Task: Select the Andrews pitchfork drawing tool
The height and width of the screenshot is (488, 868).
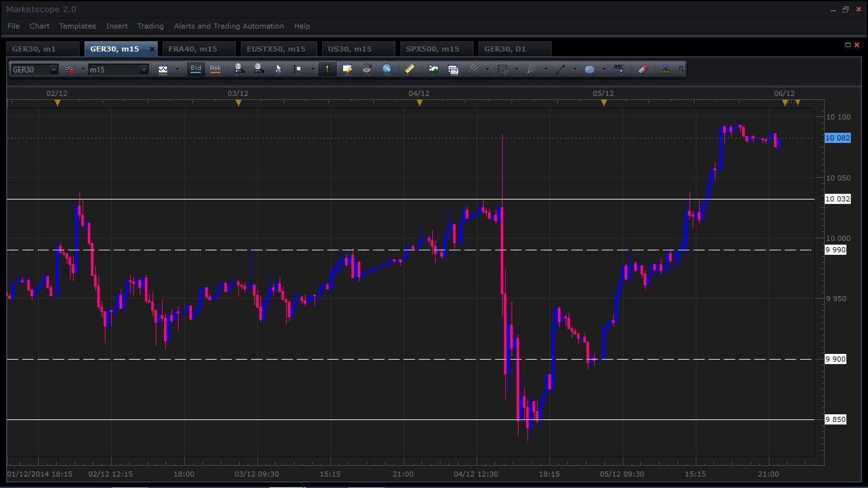Action: click(473, 69)
